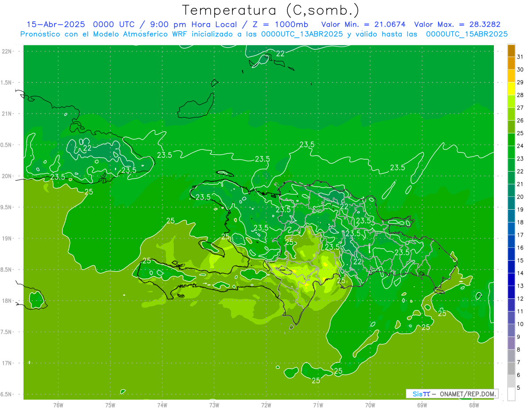Click the "6.5N" latitude axis label
532x411 pixels.
tap(7, 395)
